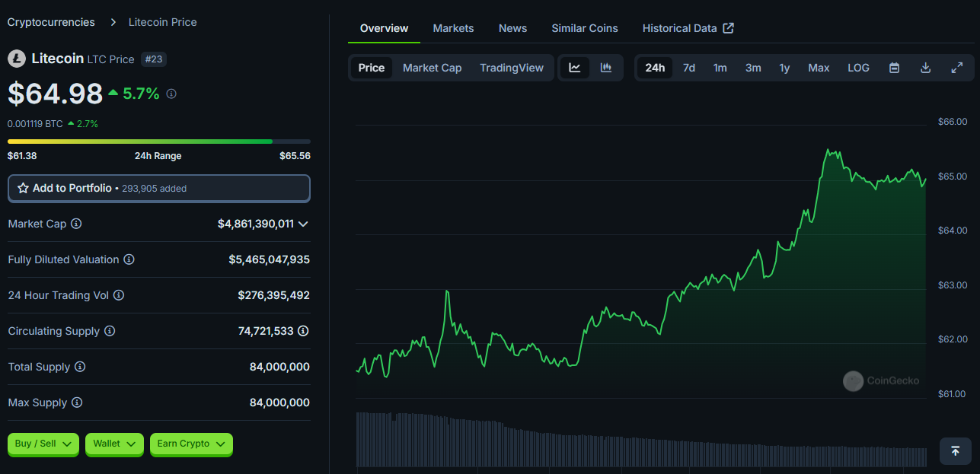Viewport: 980px width, 474px height.
Task: Open Wallet dropdown
Action: click(x=114, y=444)
